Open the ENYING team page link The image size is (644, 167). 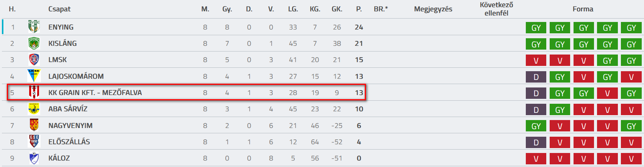61,27
